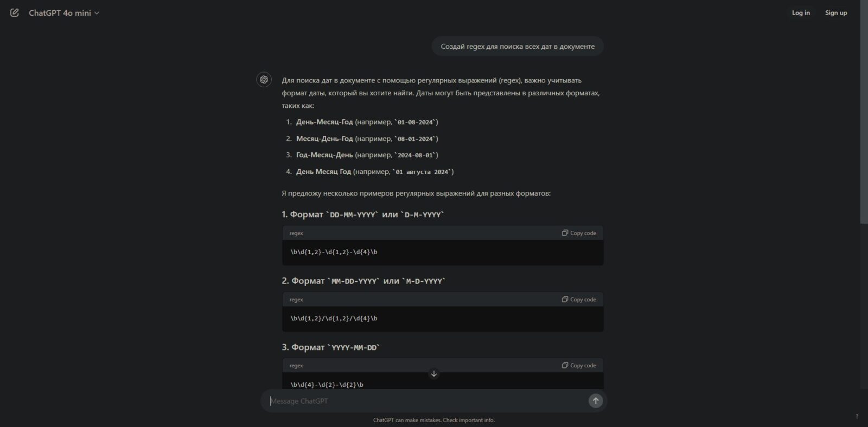Click the copy icon in second code block

[565, 299]
